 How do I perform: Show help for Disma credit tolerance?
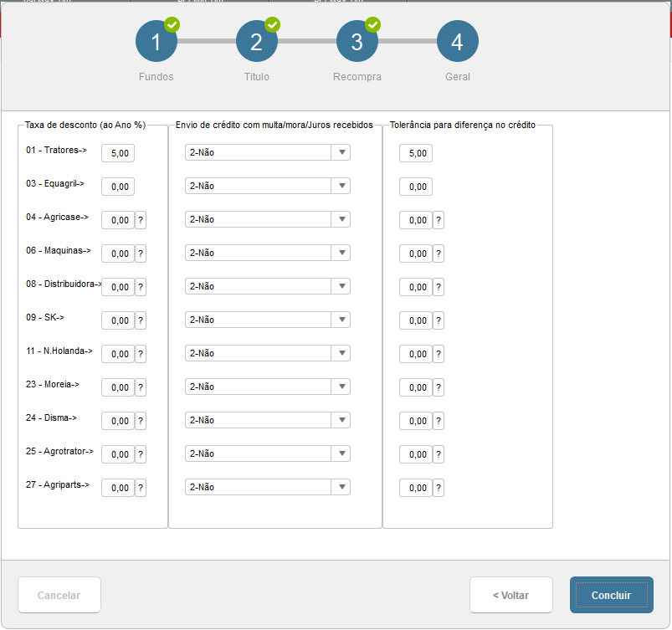pos(439,421)
